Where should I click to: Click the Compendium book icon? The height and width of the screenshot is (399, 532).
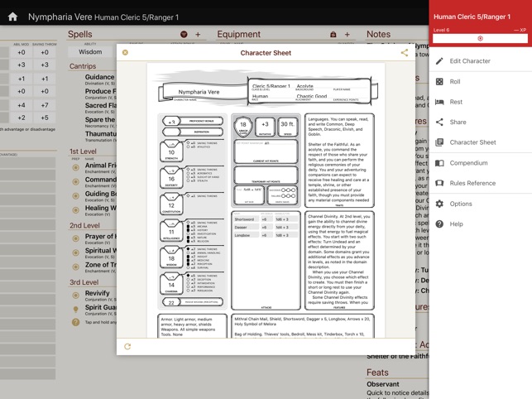point(439,163)
